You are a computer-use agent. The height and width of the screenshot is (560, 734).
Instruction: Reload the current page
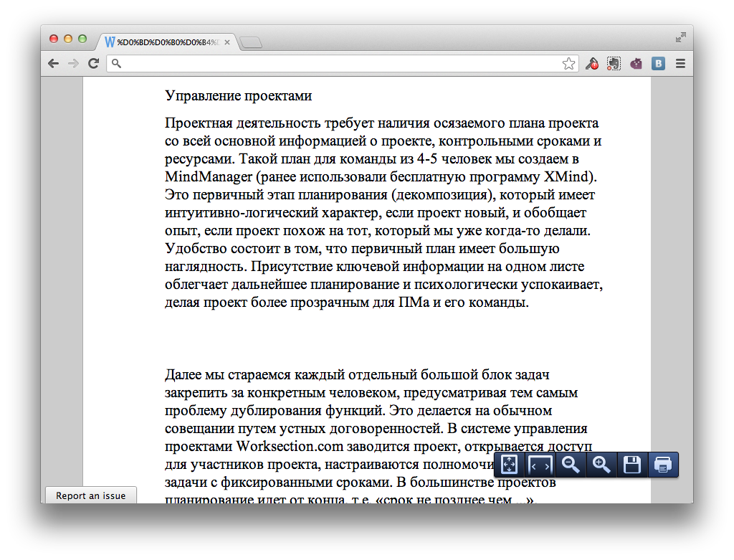[x=93, y=63]
